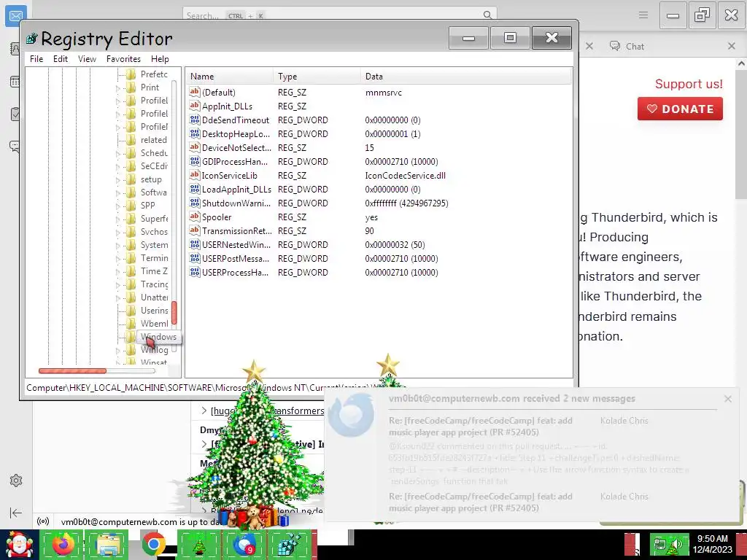Screen dimensions: 747x560
Task: Expand the Tracing key in the tree
Action: click(118, 285)
